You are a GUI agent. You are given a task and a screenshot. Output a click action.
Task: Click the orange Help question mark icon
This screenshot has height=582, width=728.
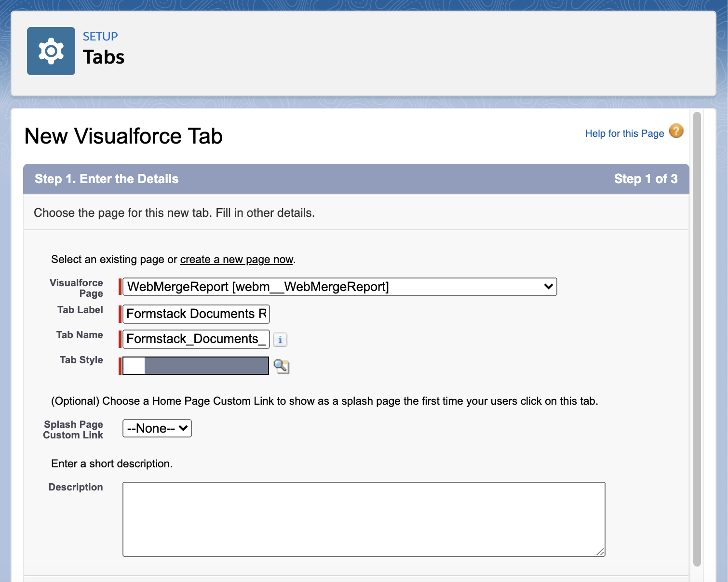[x=676, y=131]
